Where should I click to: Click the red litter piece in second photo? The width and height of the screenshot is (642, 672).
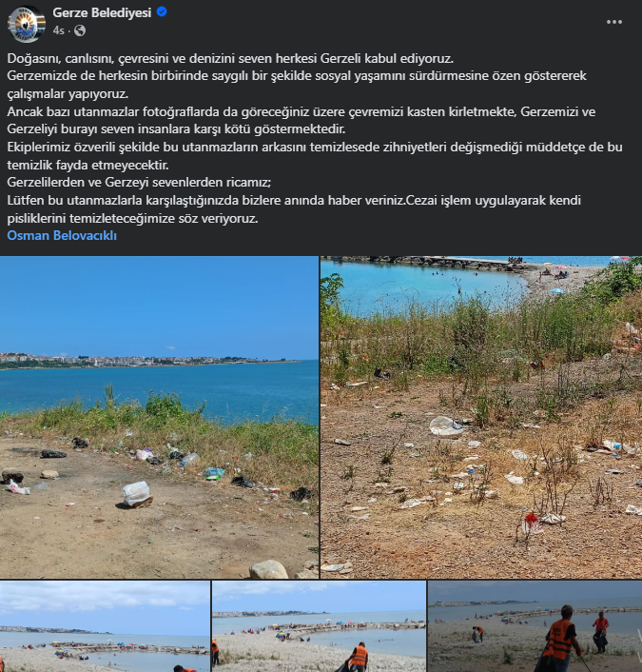[531, 520]
